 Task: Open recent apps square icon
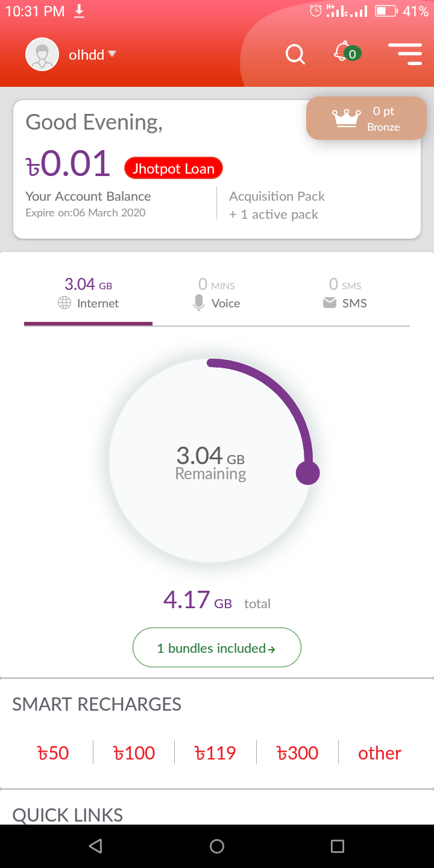click(338, 846)
